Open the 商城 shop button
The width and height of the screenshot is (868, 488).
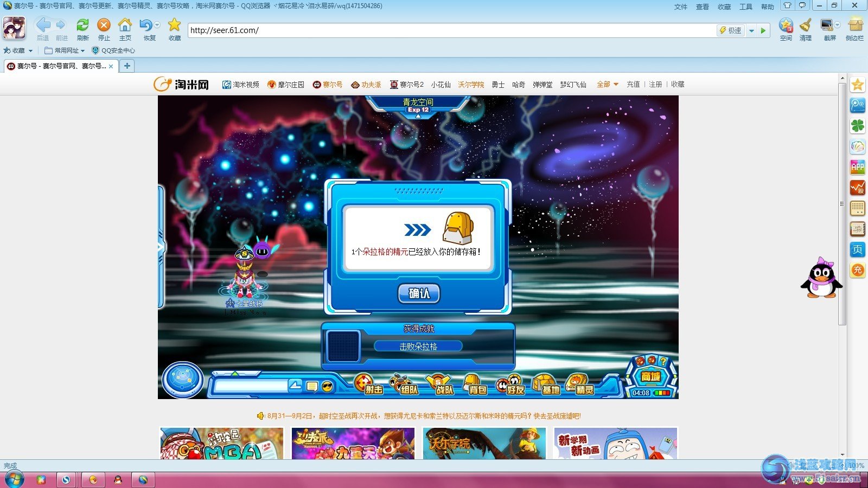click(650, 377)
